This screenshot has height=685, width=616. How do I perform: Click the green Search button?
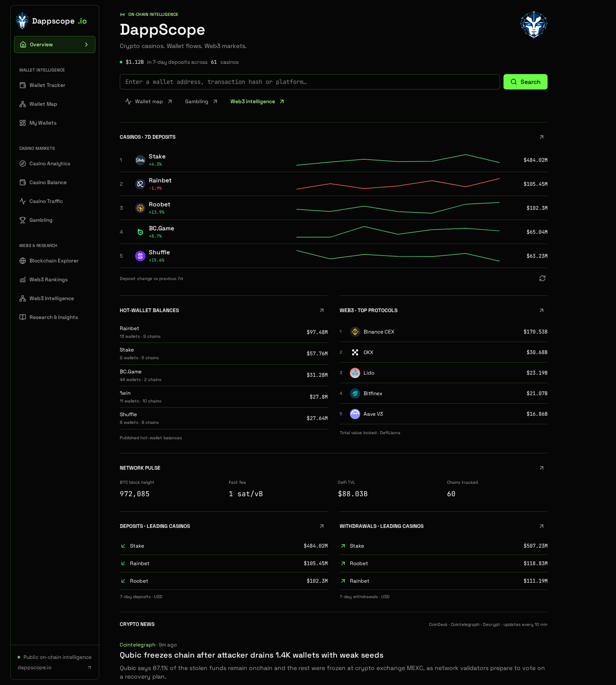point(525,82)
